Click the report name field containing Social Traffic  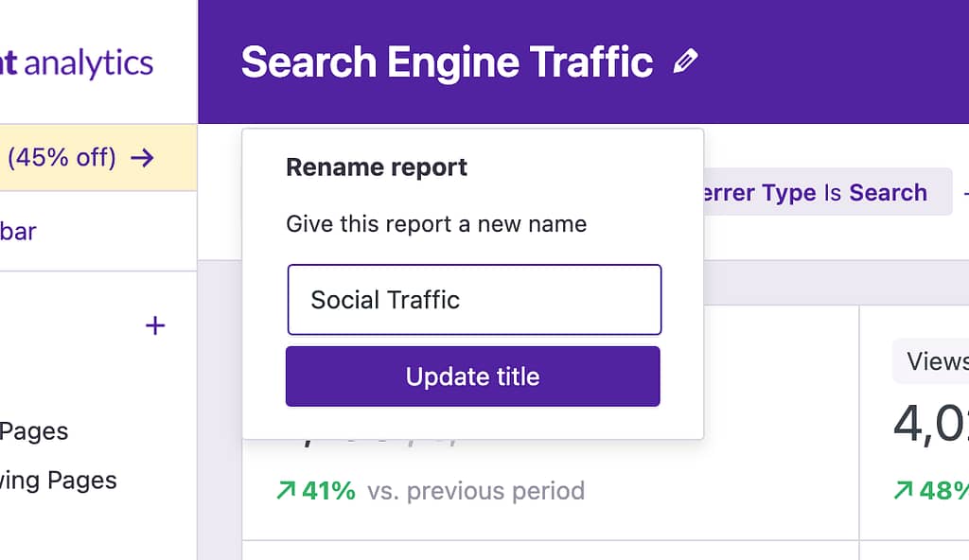point(473,300)
